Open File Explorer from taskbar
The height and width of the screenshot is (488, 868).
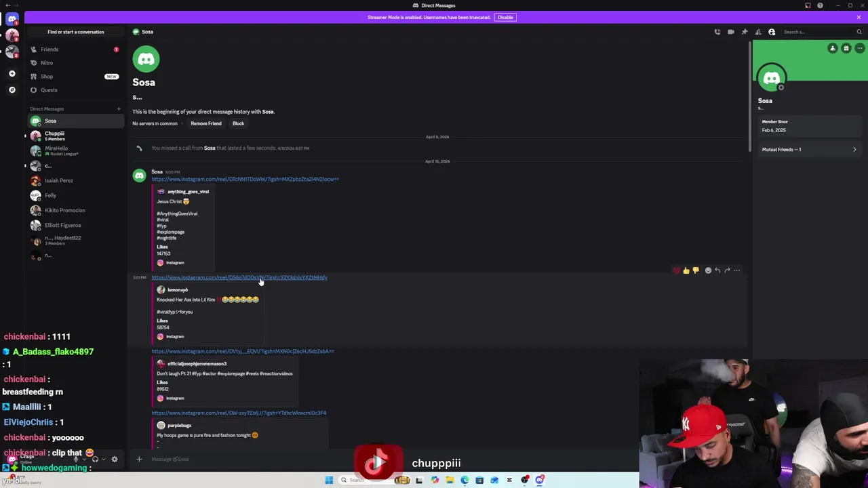[450, 480]
